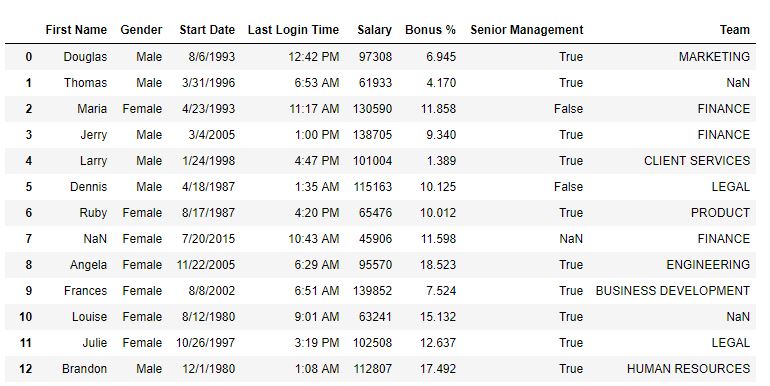Click the Team column header
Screen dimensions: 770x386
point(735,30)
